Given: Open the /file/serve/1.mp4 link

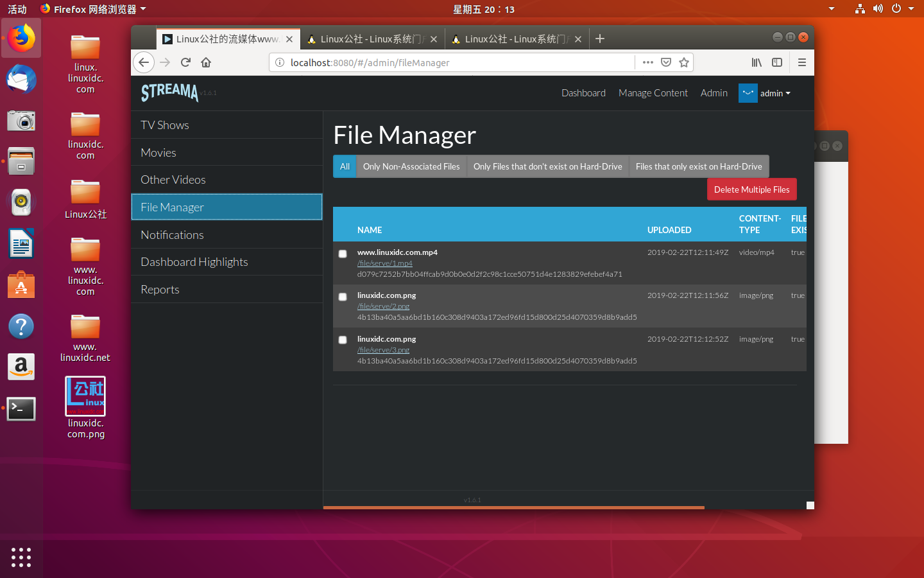Looking at the screenshot, I should (385, 263).
